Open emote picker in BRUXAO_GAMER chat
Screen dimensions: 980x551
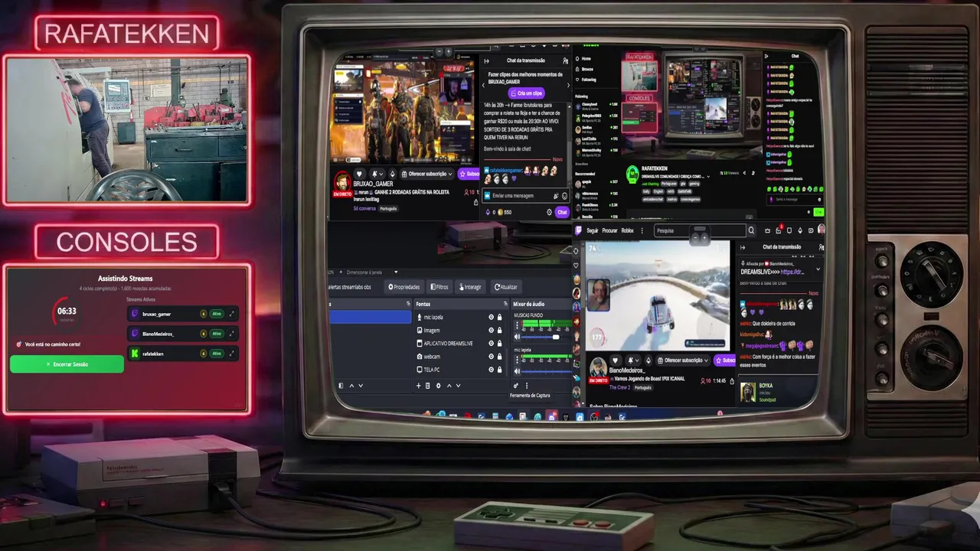tap(564, 196)
